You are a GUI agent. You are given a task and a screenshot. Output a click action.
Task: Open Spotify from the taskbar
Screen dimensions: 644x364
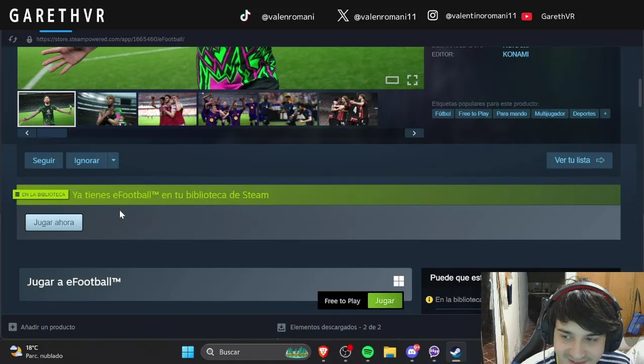(x=368, y=352)
